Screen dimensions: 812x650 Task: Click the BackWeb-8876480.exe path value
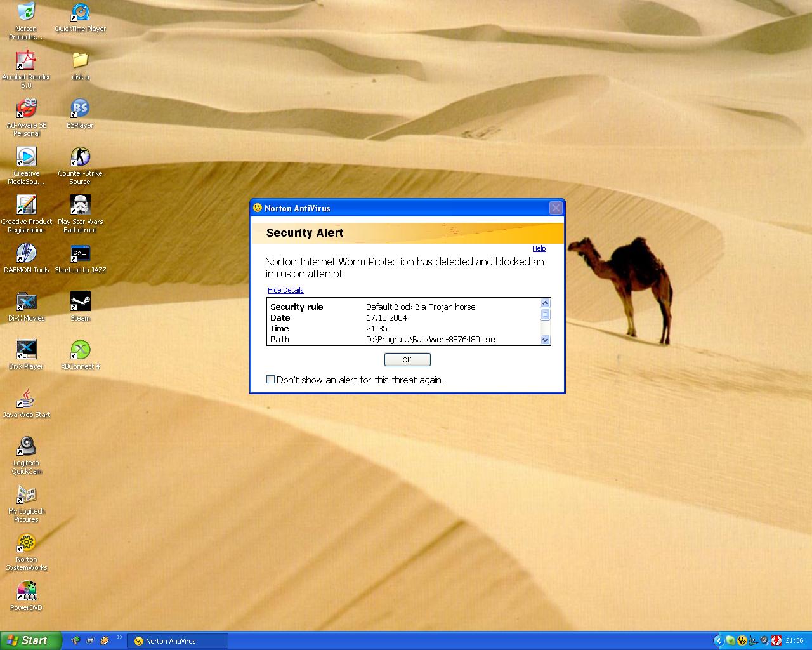pyautogui.click(x=430, y=339)
